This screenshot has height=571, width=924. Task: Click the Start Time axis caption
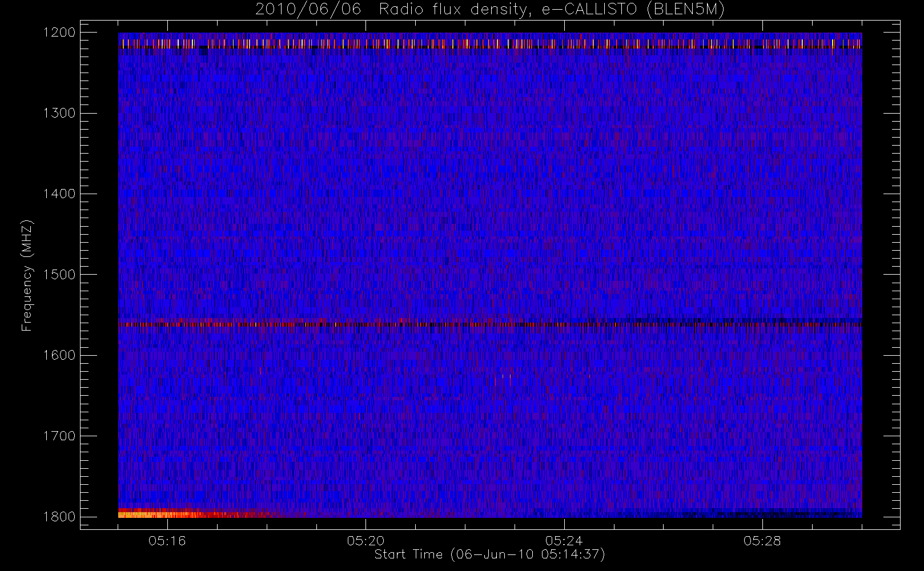(x=490, y=554)
